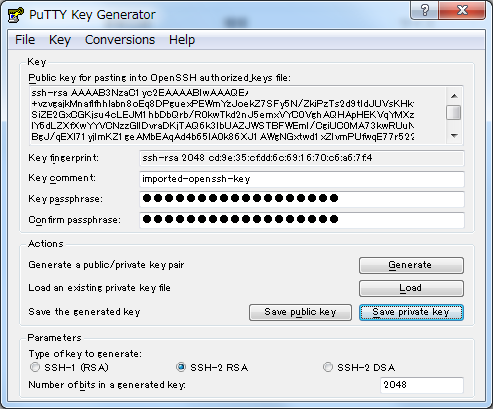The height and width of the screenshot is (409, 493).
Task: Click into the Key comment field
Action: 302,179
